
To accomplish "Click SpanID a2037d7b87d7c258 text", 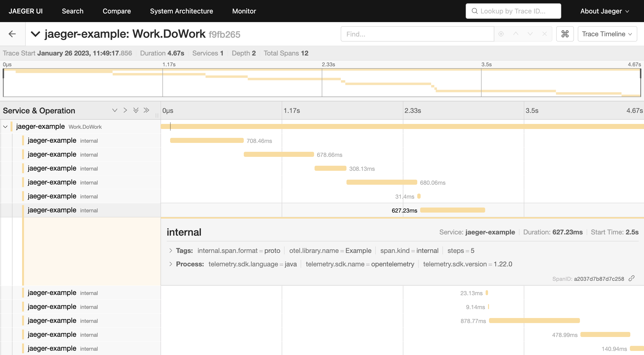I will 588,279.
